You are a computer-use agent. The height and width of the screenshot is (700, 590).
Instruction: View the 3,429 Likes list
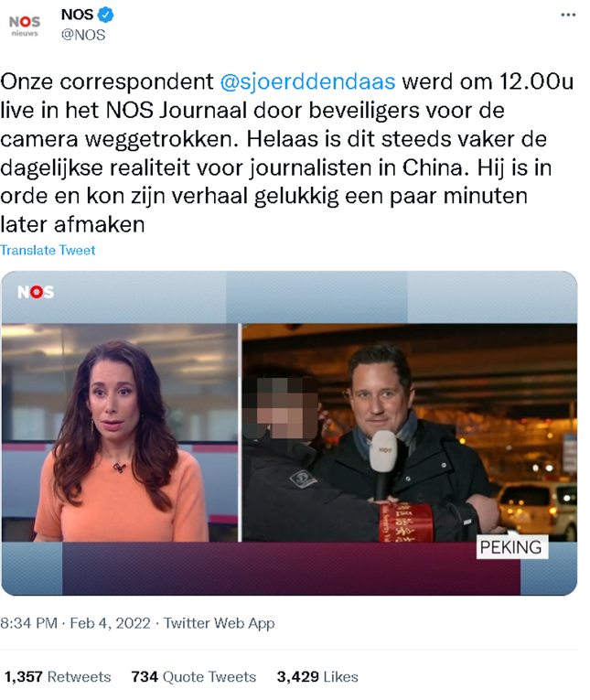(x=317, y=677)
